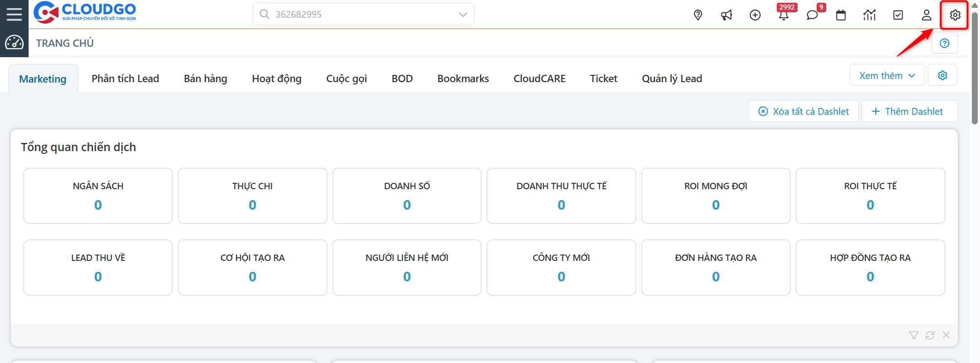Open filter on Tổng quan chiến dịch dashlet
980x363 pixels.
point(913,335)
